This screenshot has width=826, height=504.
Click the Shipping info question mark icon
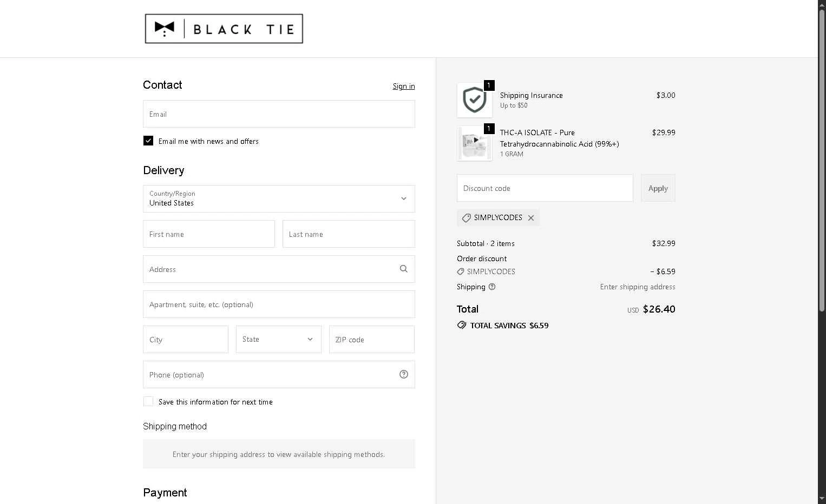point(492,287)
